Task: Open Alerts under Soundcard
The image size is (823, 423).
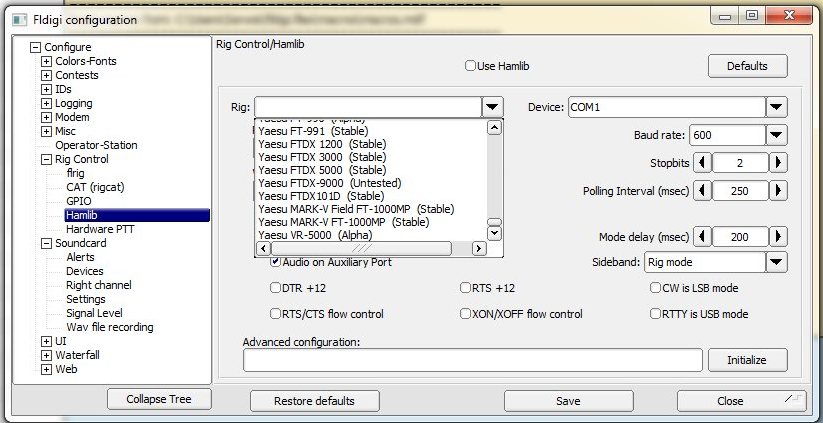Action: 80,257
